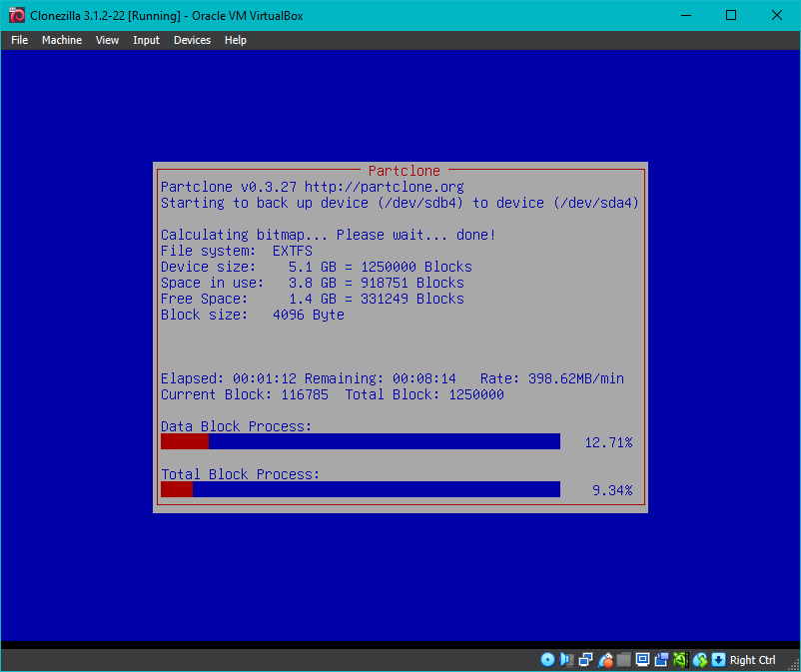Click the Right Ctrl host key label
Viewport: 801px width, 672px height.
pos(752,659)
